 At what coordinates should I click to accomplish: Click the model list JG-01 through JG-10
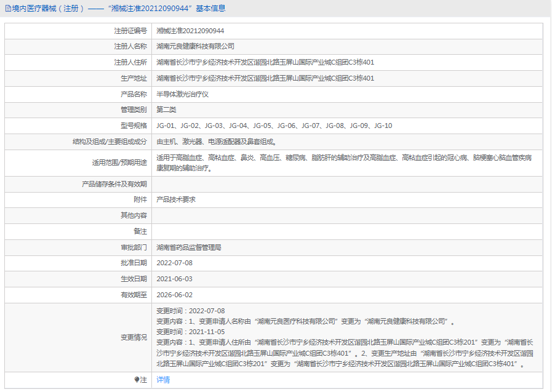tap(274, 126)
